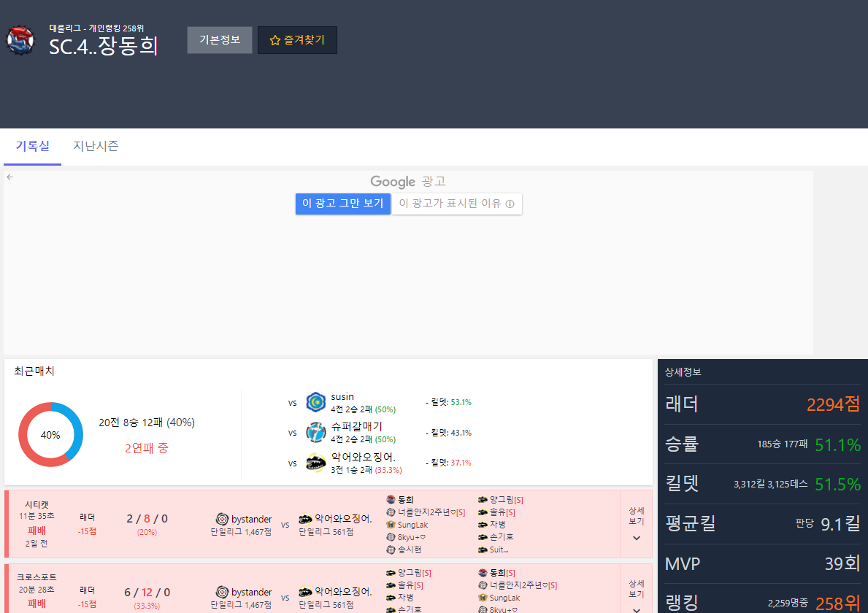Toggle the 즐겨찾기 star favorite button
Screen dimensions: 868x613
(x=297, y=40)
